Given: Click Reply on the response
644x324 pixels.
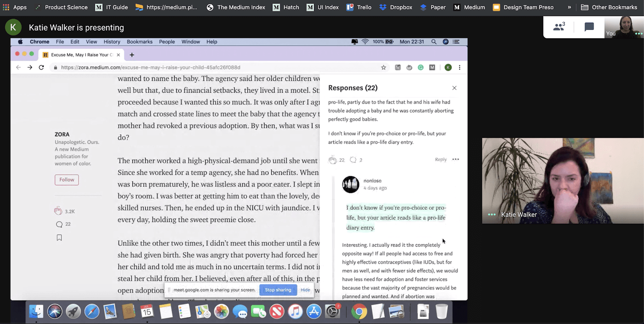Looking at the screenshot, I should (x=440, y=159).
